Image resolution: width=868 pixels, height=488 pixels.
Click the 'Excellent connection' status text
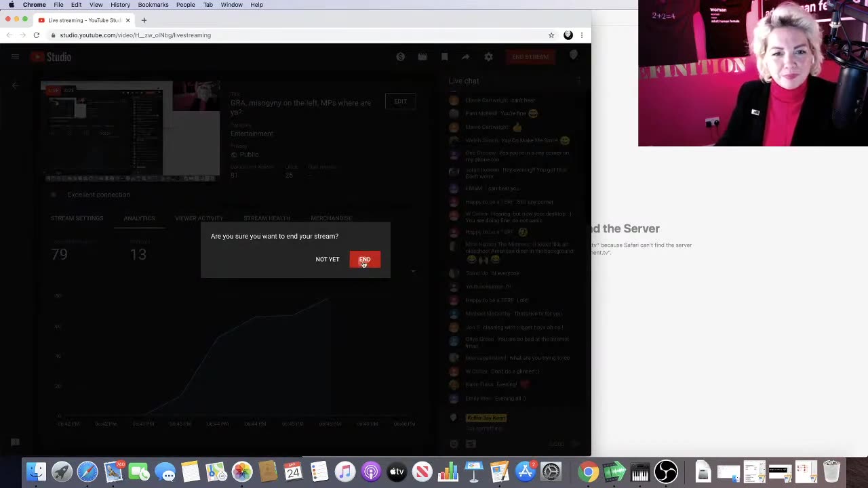click(x=98, y=195)
